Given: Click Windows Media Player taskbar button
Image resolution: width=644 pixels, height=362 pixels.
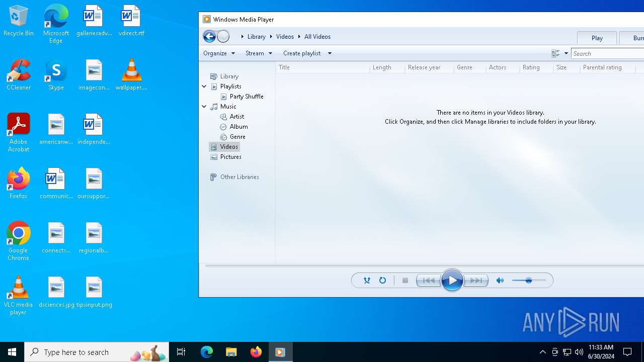Looking at the screenshot, I should (x=280, y=352).
